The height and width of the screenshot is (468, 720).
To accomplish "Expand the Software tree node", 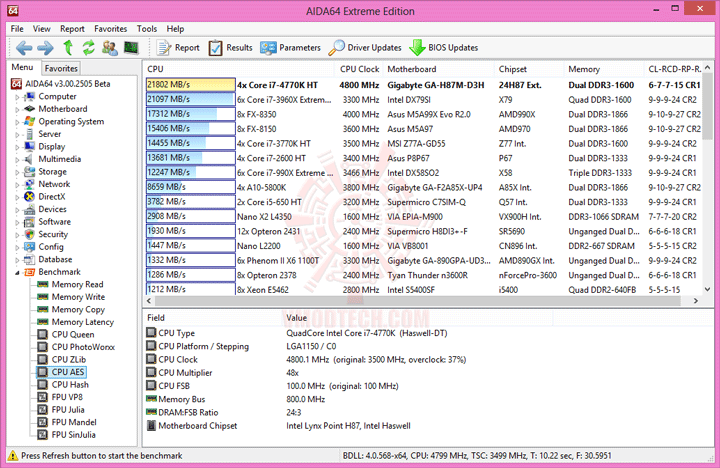I will [x=17, y=223].
